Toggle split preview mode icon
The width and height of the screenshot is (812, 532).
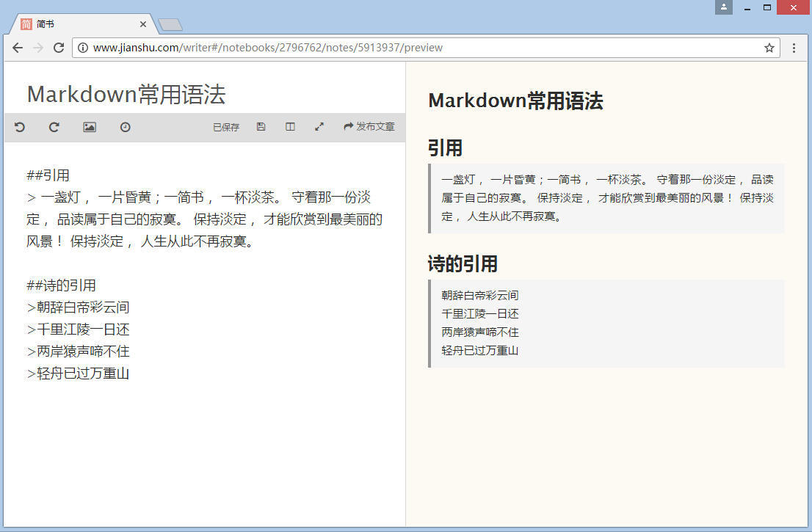tap(290, 127)
